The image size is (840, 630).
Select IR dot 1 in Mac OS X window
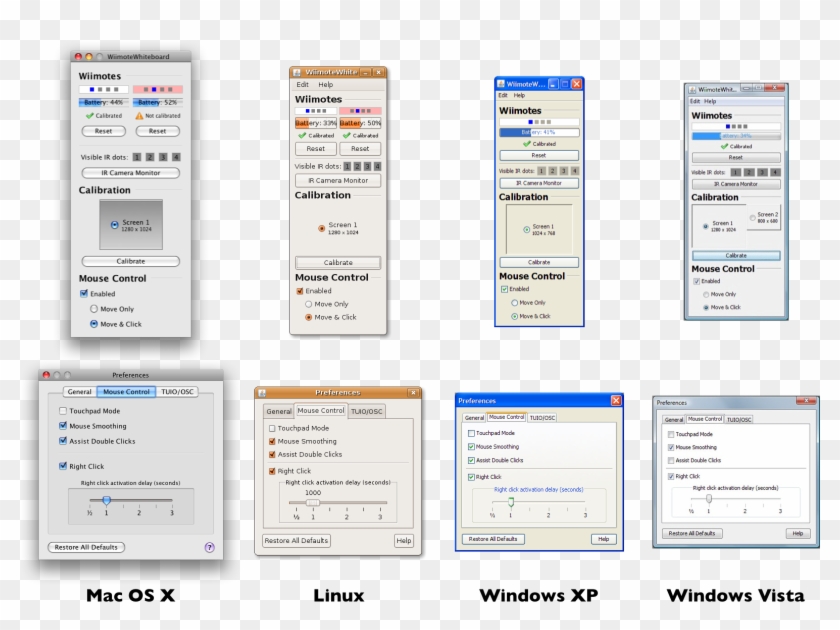point(137,157)
